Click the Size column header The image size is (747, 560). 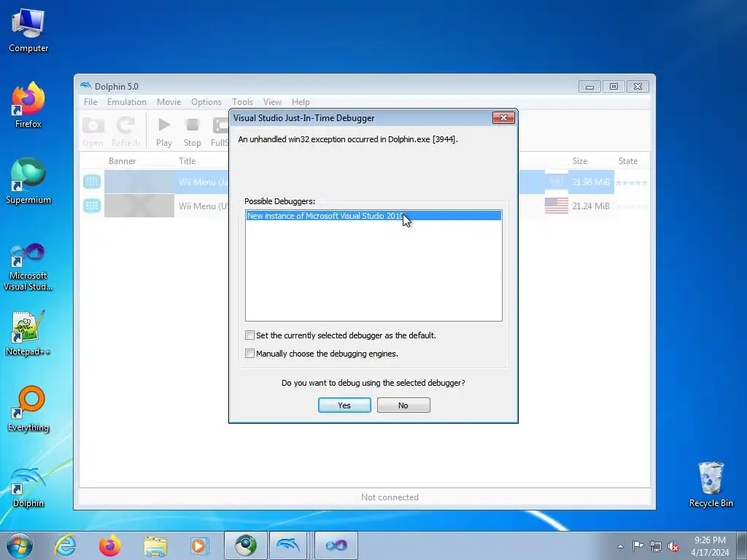pos(580,161)
